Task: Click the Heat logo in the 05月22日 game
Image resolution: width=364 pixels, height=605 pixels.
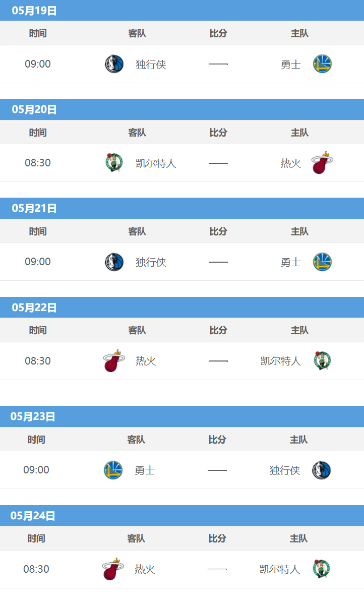Action: tap(114, 360)
